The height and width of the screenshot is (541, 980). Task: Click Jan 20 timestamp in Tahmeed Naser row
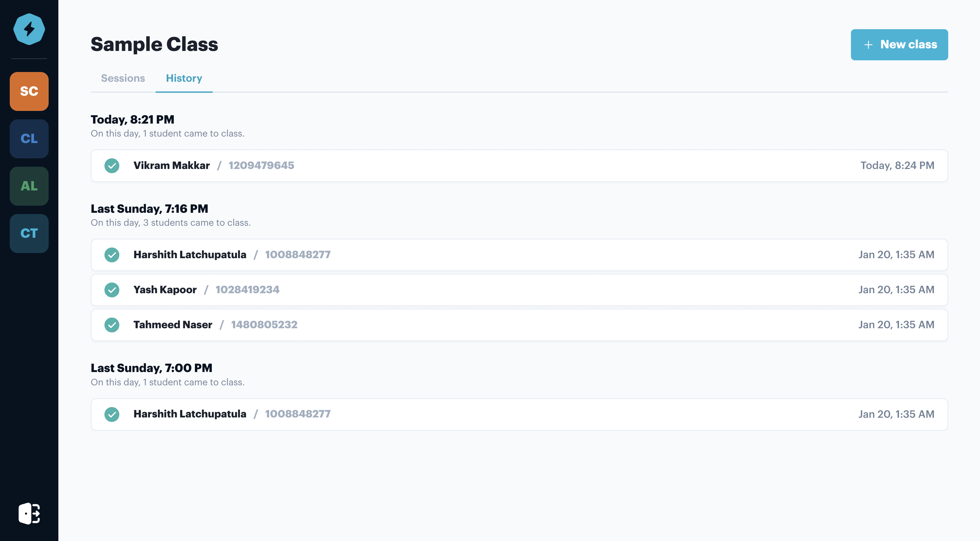(896, 325)
